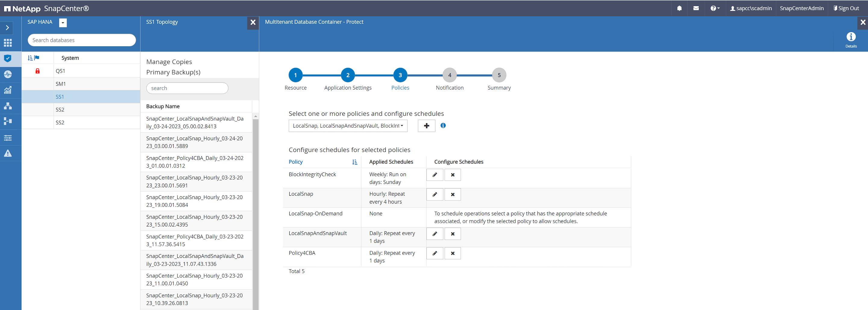Image resolution: width=868 pixels, height=310 pixels.
Task: Select the SM1 system in the list
Action: click(x=61, y=84)
